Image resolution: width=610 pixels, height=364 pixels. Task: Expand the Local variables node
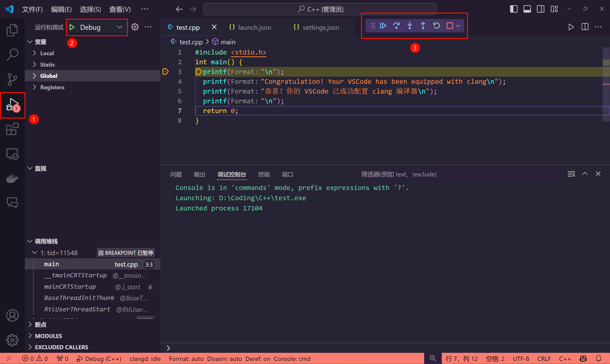point(92,53)
